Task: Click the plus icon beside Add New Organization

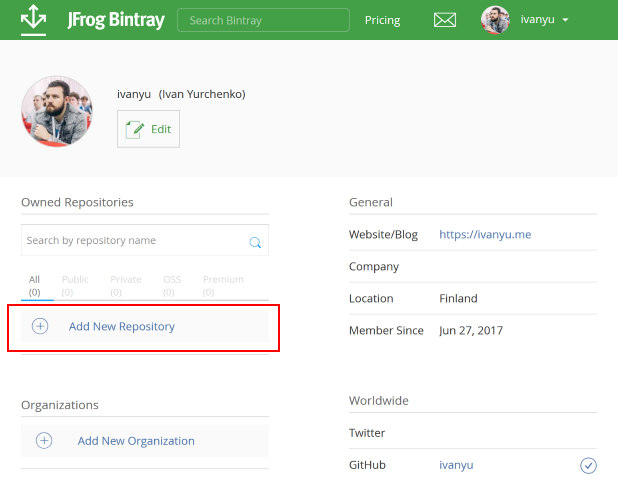Action: pos(44,440)
